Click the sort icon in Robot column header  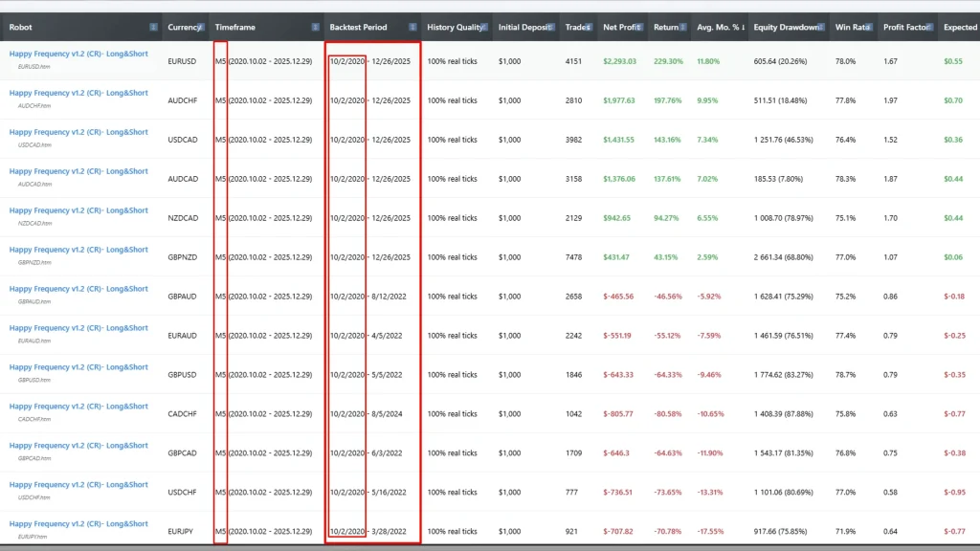coord(154,27)
